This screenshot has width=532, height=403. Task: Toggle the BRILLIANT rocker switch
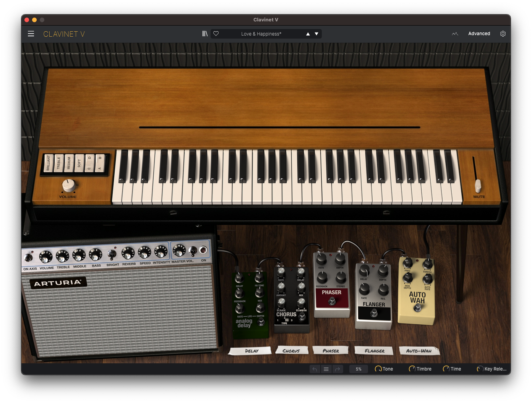pyautogui.click(x=49, y=163)
